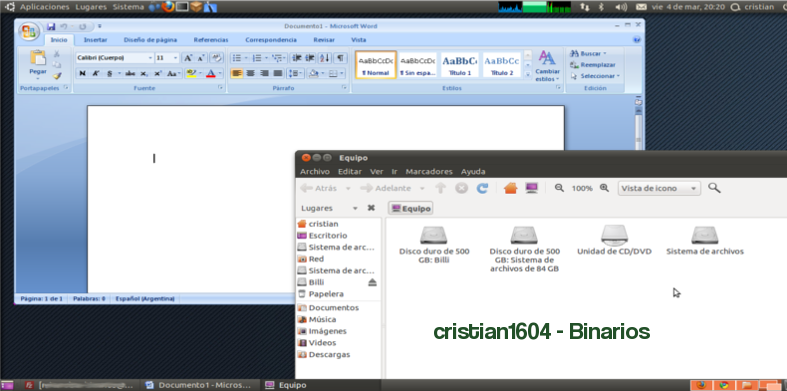The width and height of the screenshot is (787, 391).
Task: Open the Seleccionar dropdown
Action: 595,76
